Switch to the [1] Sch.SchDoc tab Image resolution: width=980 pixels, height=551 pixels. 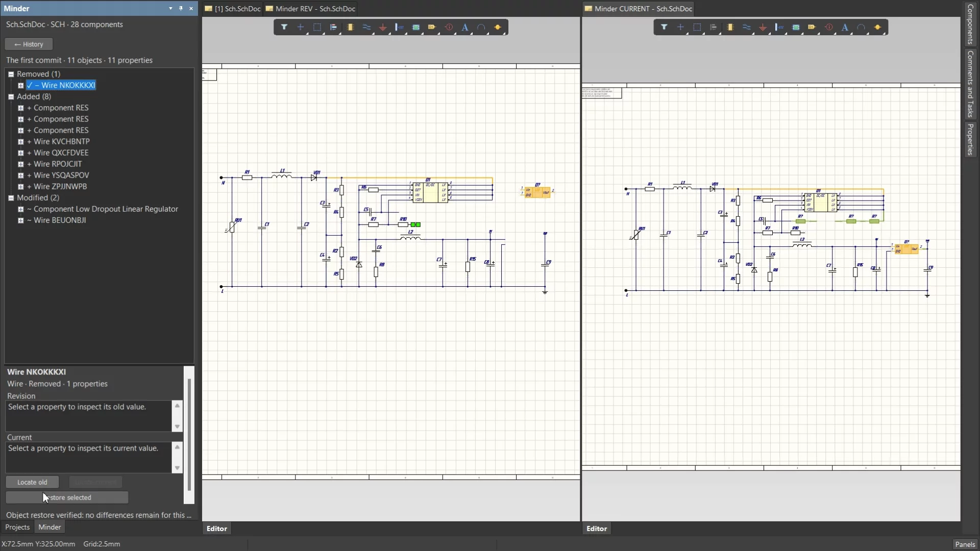coord(233,9)
